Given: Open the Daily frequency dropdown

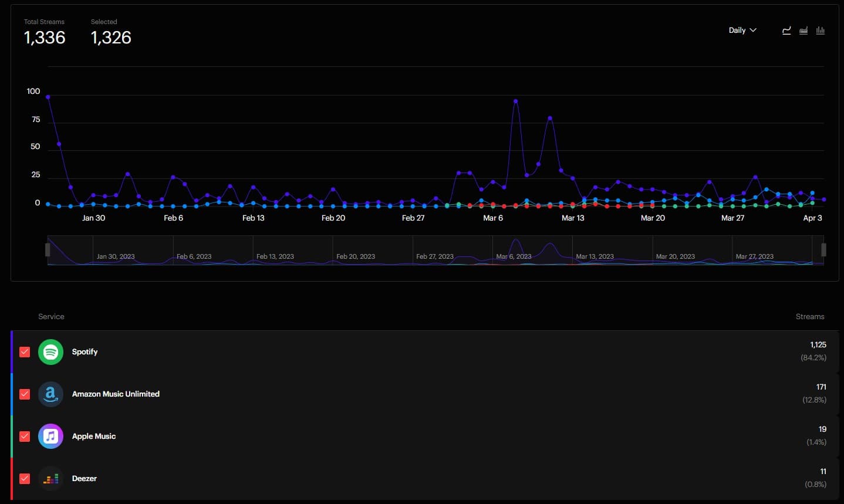Looking at the screenshot, I should coord(742,30).
